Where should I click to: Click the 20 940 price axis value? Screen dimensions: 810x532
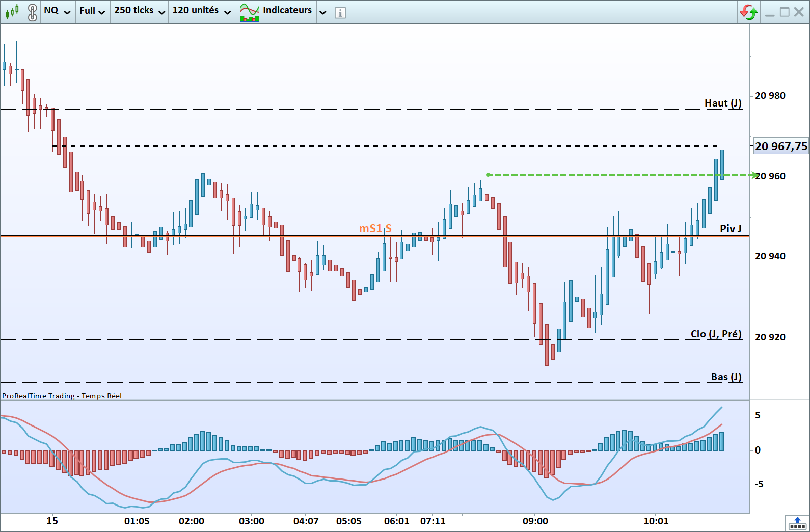pos(770,256)
